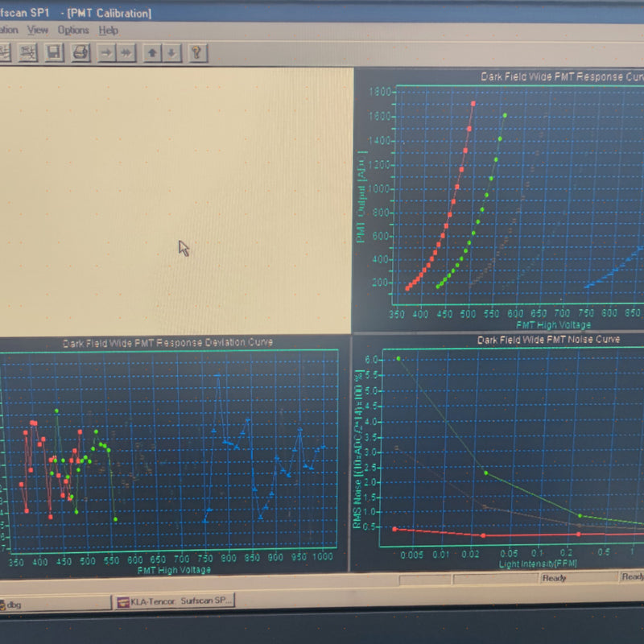Click the single forward arrow toolbar icon
The width and height of the screenshot is (644, 644).
click(x=105, y=53)
